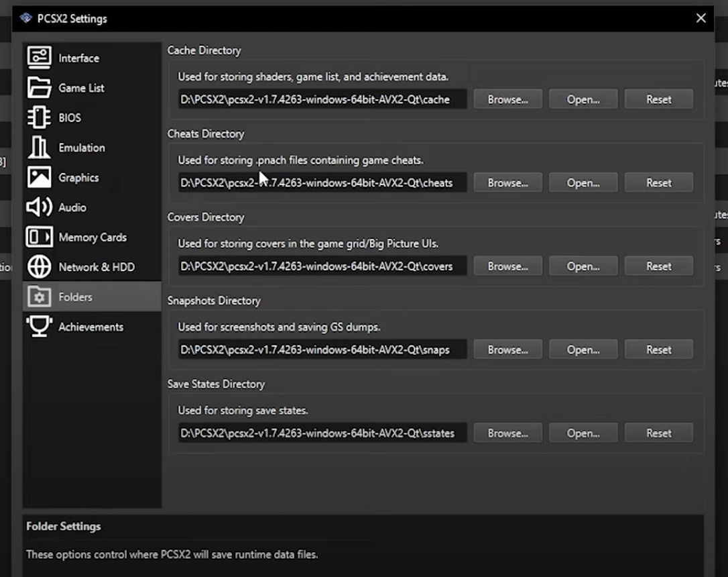Switch to the Folders settings page
The image size is (728, 577).
[x=75, y=297]
